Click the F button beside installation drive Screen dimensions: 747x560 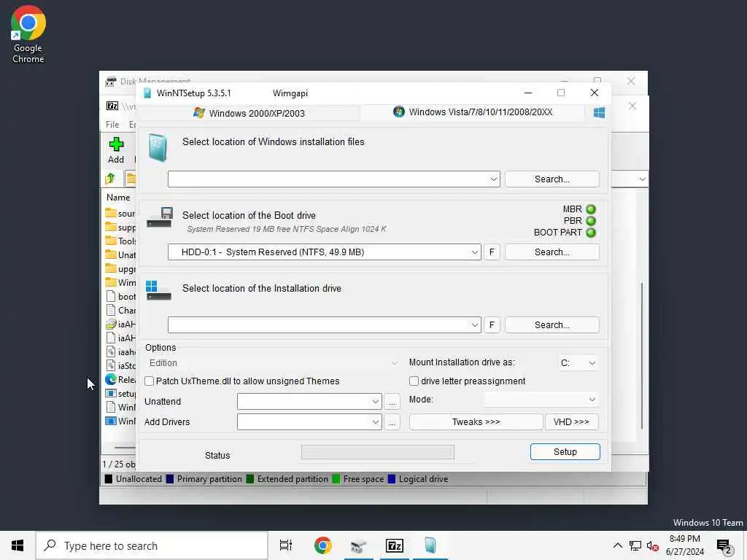click(x=492, y=324)
